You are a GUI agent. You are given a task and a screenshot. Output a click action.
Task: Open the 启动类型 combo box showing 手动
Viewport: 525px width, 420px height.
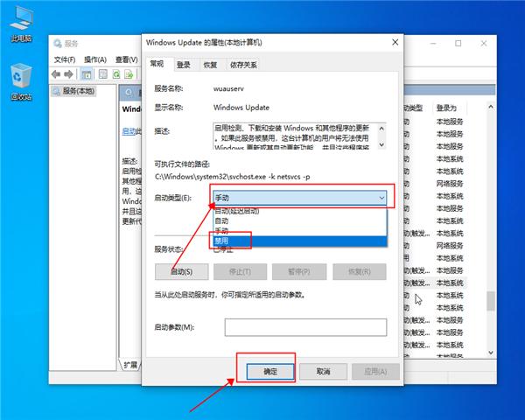[299, 198]
